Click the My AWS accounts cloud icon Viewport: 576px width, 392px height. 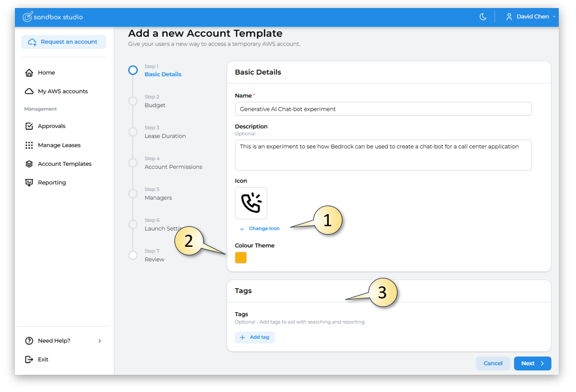coord(29,91)
